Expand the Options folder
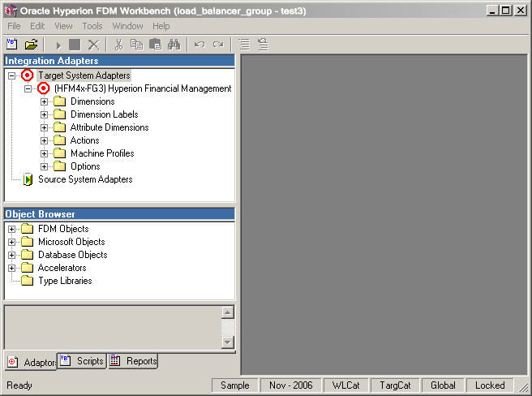Image resolution: width=532 pixels, height=396 pixels. 44,166
